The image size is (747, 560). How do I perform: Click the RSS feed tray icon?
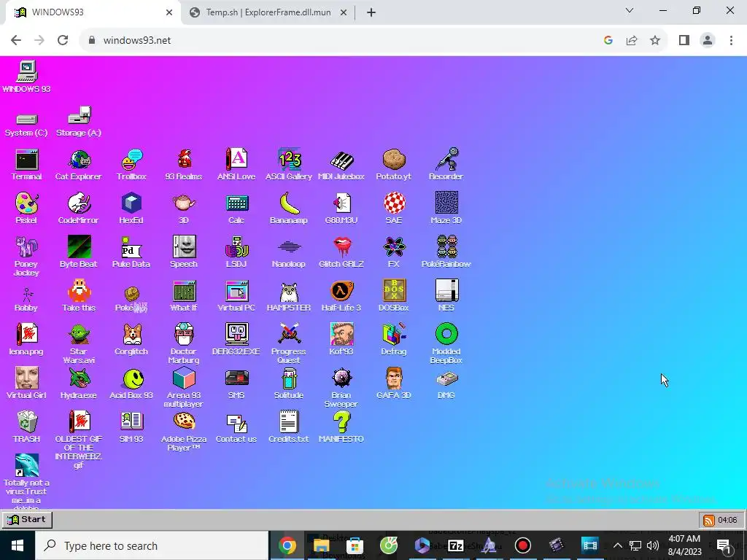(708, 520)
